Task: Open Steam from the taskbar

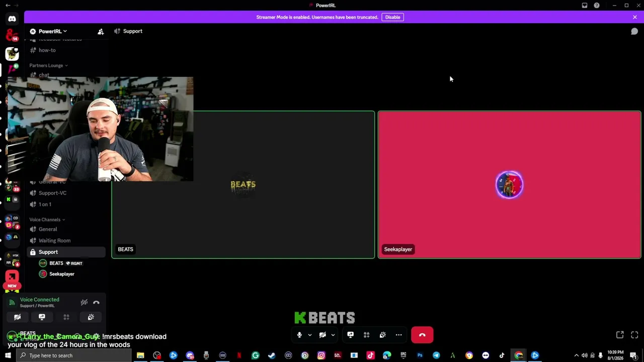Action: 272,355
